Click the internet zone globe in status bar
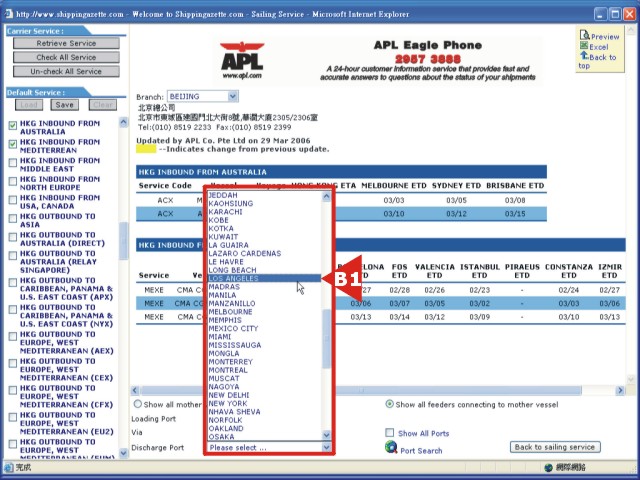The image size is (640, 480). point(549,467)
